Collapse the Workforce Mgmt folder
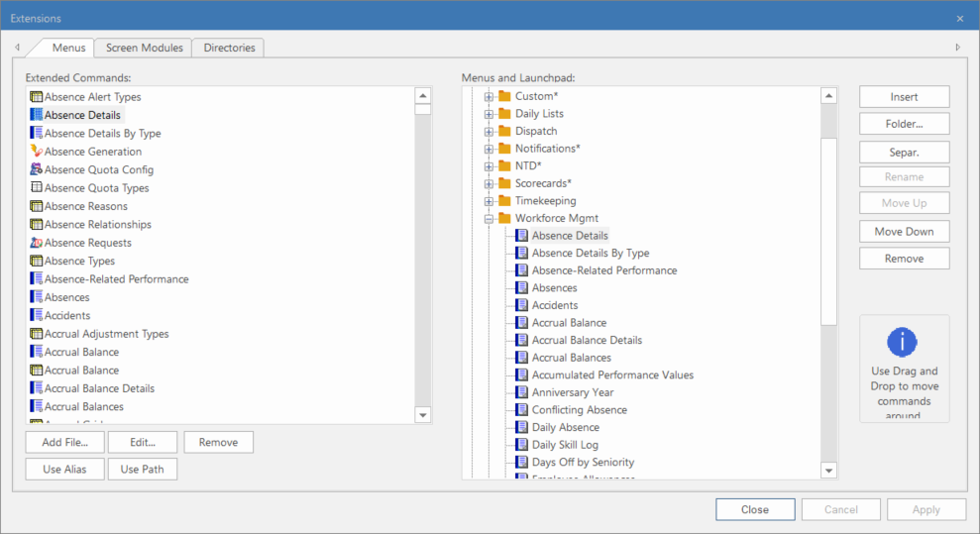The width and height of the screenshot is (980, 534). [x=489, y=219]
